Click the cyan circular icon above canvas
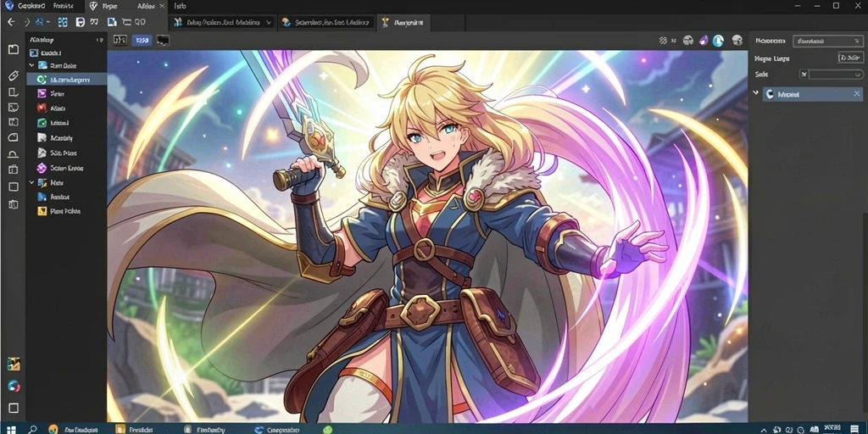Screen dimensions: 868x434 719,40
